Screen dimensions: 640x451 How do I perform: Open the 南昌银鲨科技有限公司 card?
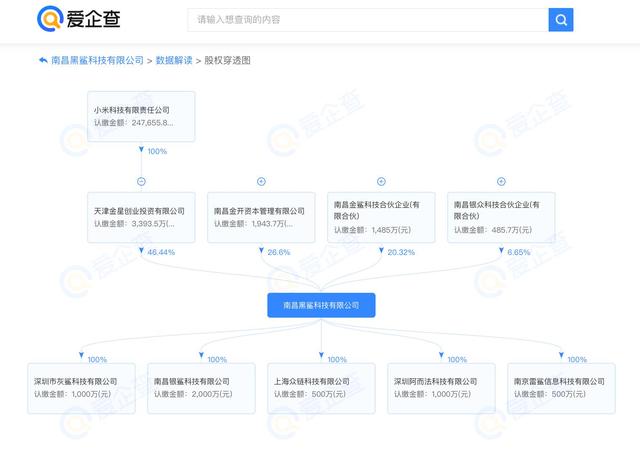(202, 389)
